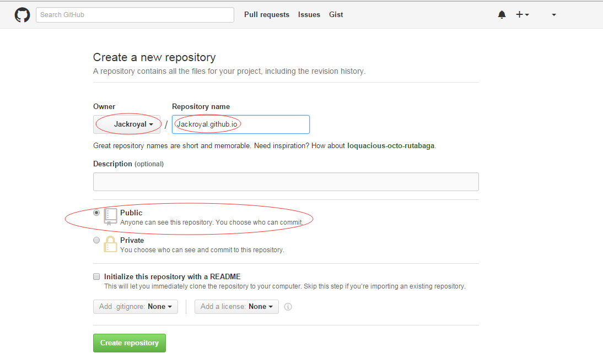603x364 pixels.
Task: Open the Owner Jackroyal dropdown
Action: (127, 124)
